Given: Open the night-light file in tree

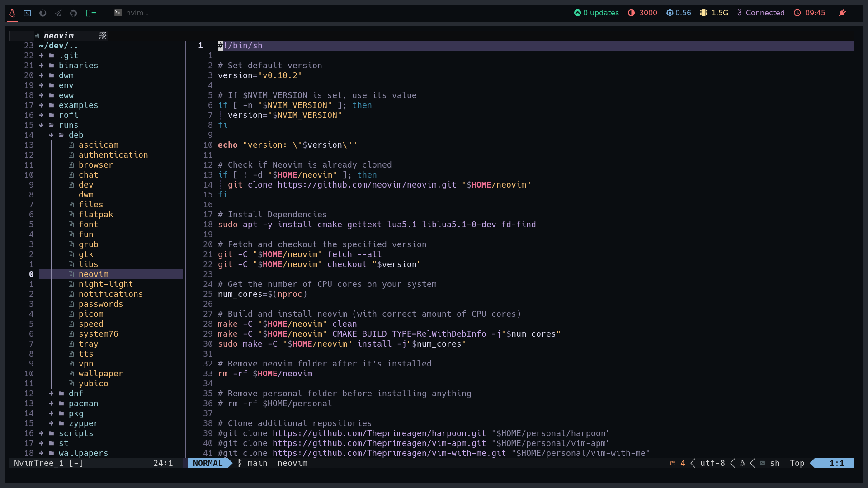Looking at the screenshot, I should 105,284.
